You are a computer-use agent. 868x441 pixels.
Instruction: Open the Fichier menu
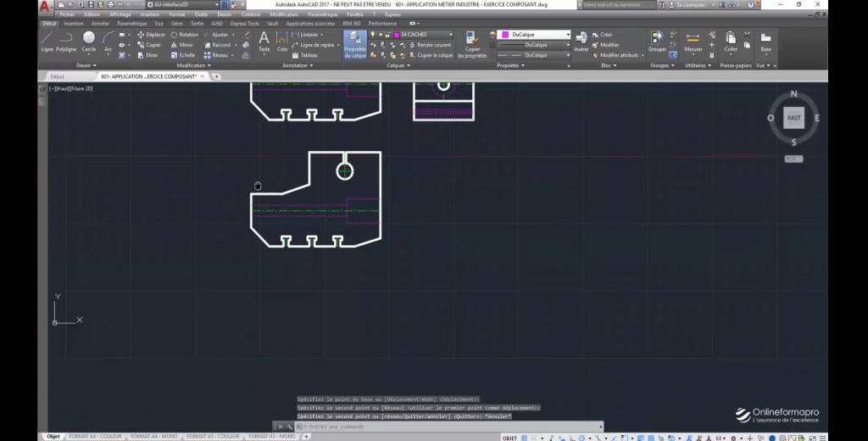pyautogui.click(x=67, y=14)
